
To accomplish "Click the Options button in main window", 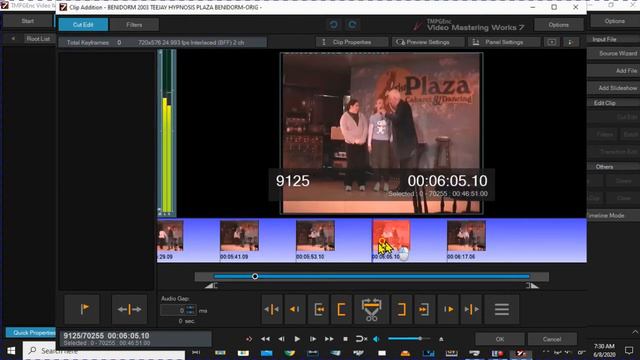I will coord(614,21).
